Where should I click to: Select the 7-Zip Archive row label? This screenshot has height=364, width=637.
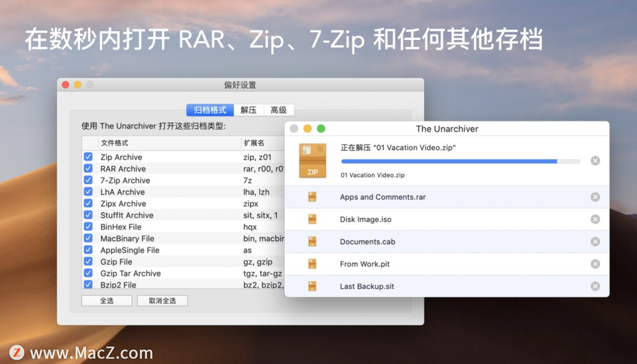125,180
